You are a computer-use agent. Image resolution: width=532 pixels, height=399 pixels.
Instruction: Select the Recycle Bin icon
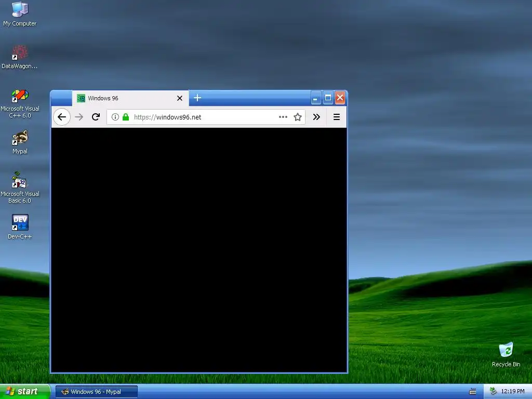pyautogui.click(x=506, y=354)
